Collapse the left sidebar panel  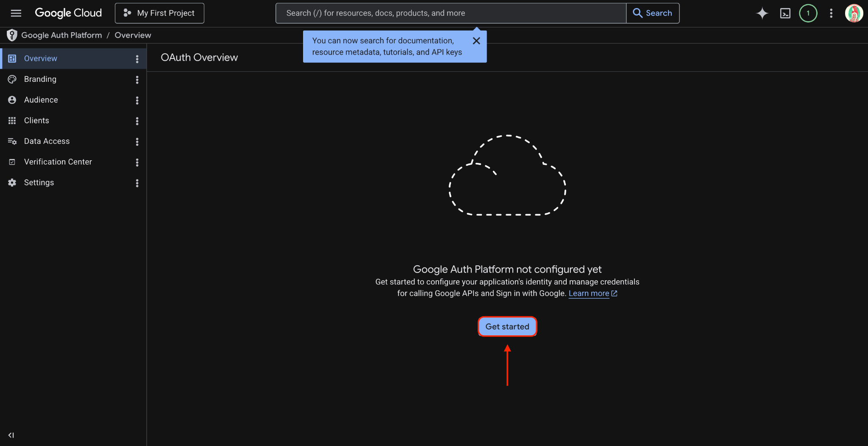[11, 435]
